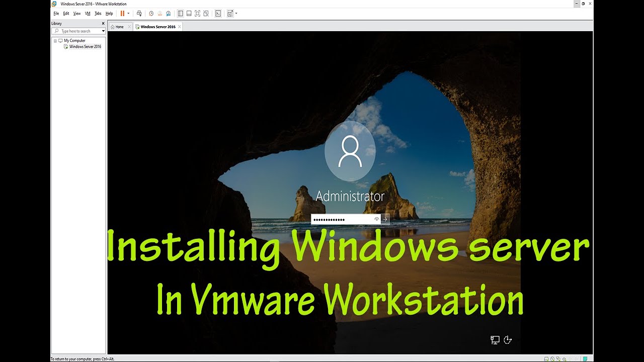
Task: Click the message log status bar icon
Action: [585, 359]
